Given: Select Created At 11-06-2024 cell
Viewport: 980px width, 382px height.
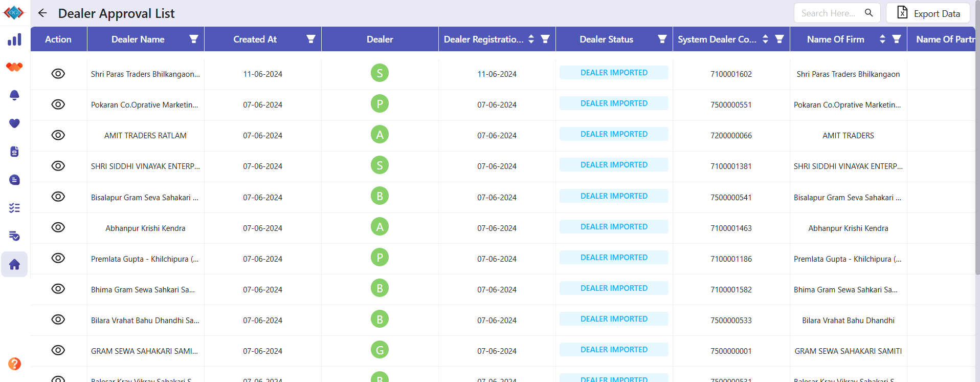Looking at the screenshot, I should pos(262,74).
